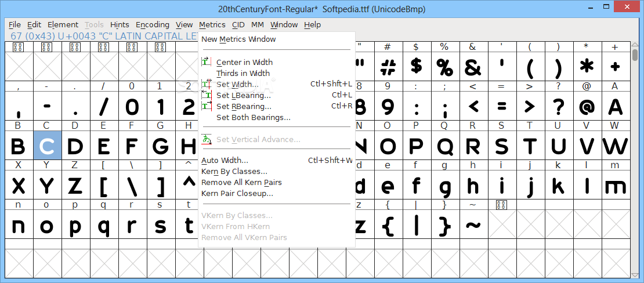
Task: Select the digit 0 glyph cell
Action: point(132,106)
